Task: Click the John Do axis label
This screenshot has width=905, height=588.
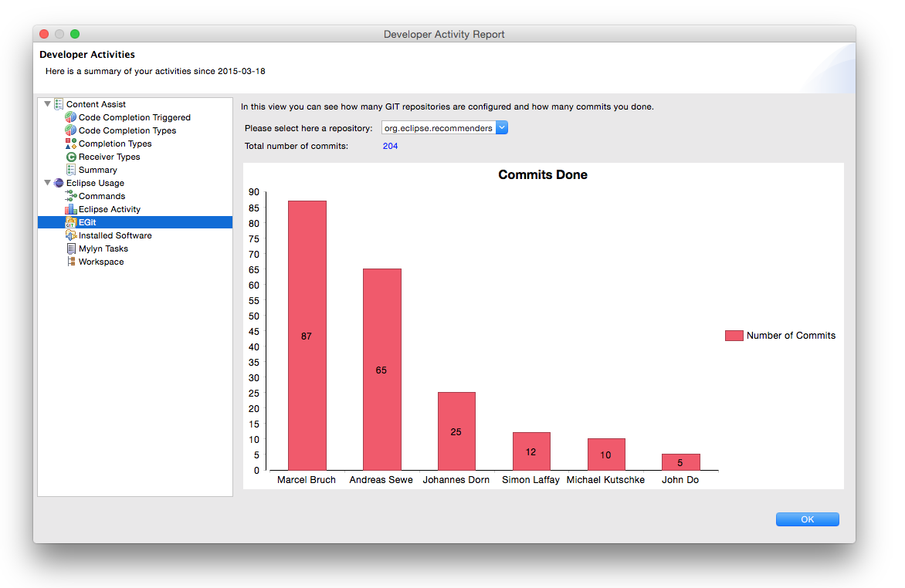Action: pos(680,480)
